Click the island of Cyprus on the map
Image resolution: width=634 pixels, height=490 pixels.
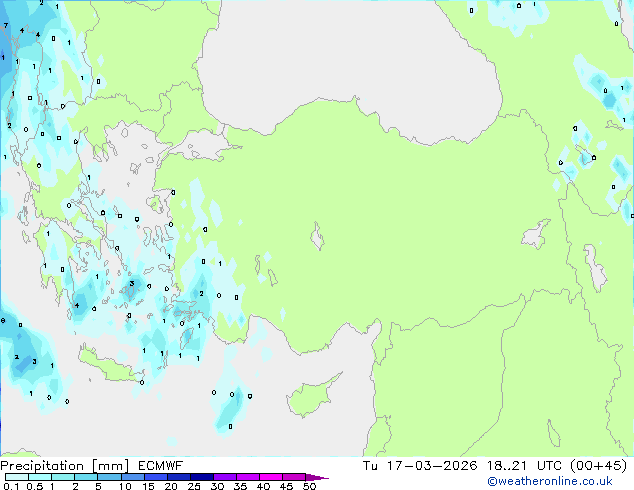pyautogui.click(x=311, y=397)
